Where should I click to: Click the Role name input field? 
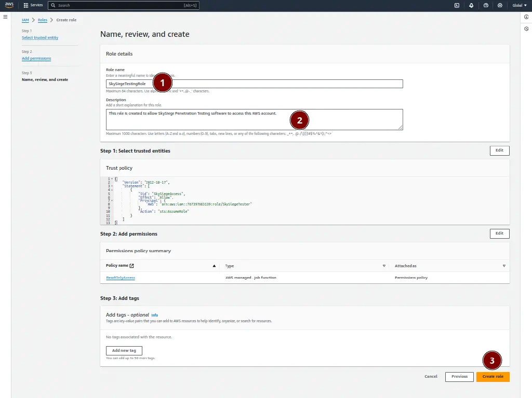(x=254, y=84)
